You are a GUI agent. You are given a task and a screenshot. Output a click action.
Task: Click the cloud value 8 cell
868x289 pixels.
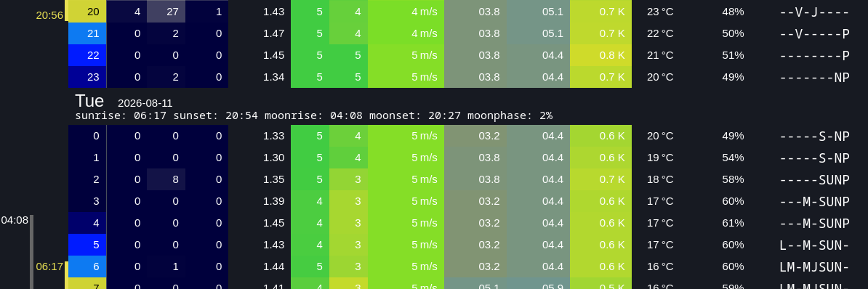coord(166,179)
